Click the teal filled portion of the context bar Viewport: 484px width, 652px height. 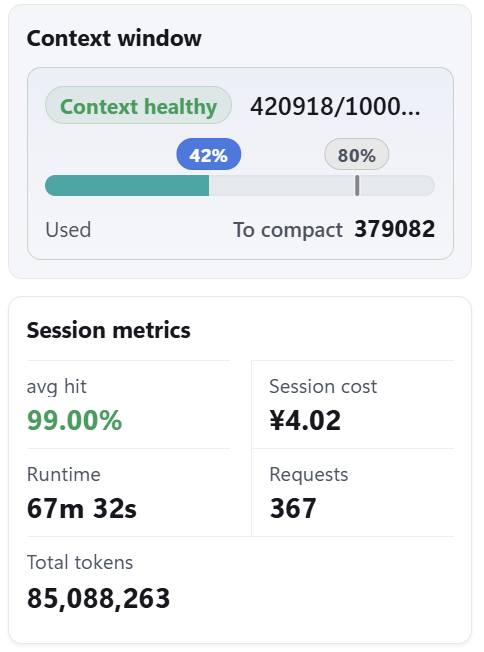(127, 185)
